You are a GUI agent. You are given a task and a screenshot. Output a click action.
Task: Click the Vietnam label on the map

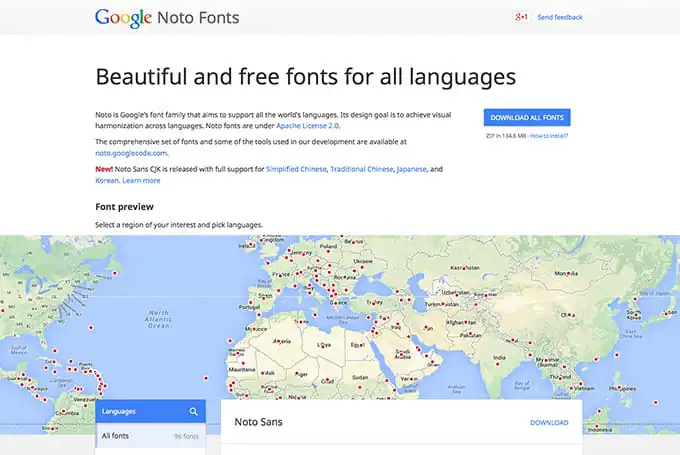pyautogui.click(x=584, y=389)
